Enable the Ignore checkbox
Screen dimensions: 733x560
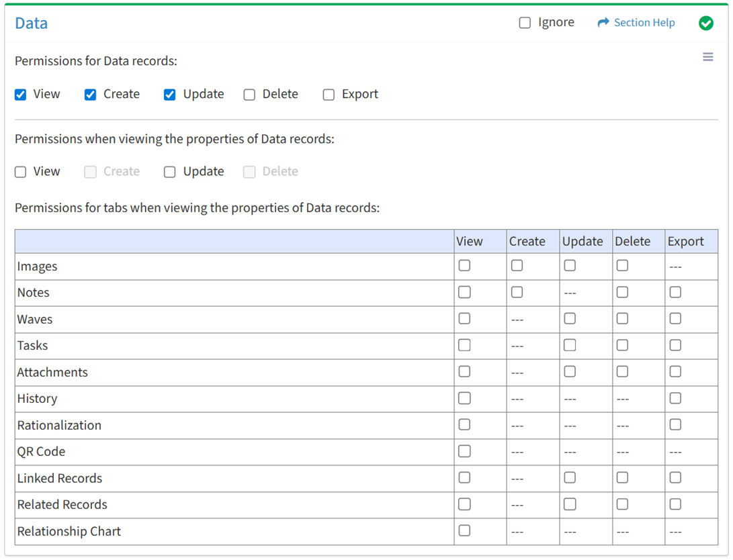525,23
